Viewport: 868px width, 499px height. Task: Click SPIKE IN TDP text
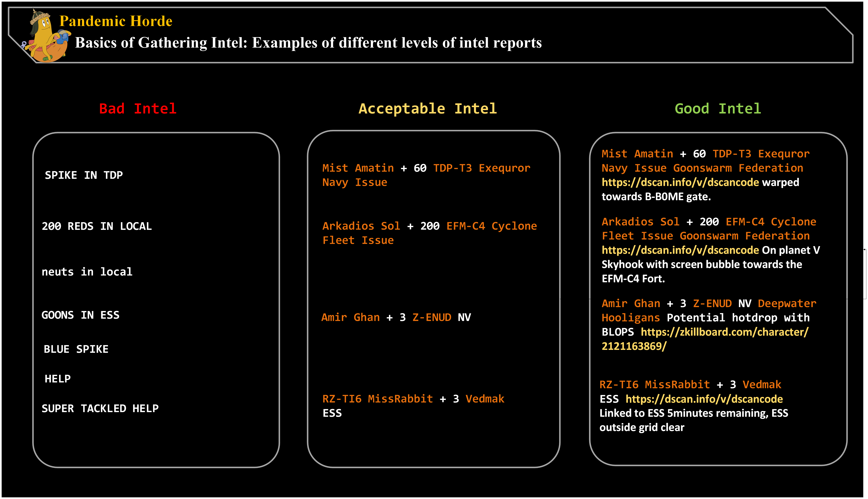(x=84, y=175)
